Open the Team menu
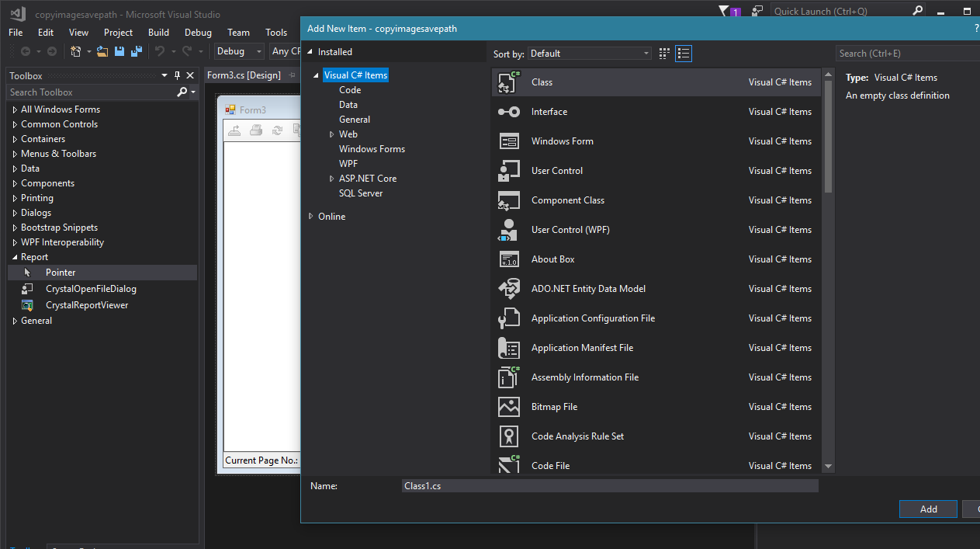This screenshot has width=980, height=549. tap(238, 33)
